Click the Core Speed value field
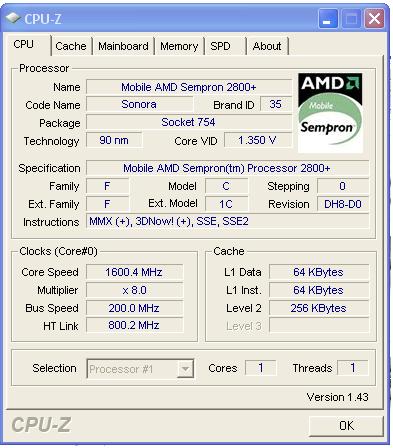Screen dimensions: 393x448 click(x=134, y=272)
